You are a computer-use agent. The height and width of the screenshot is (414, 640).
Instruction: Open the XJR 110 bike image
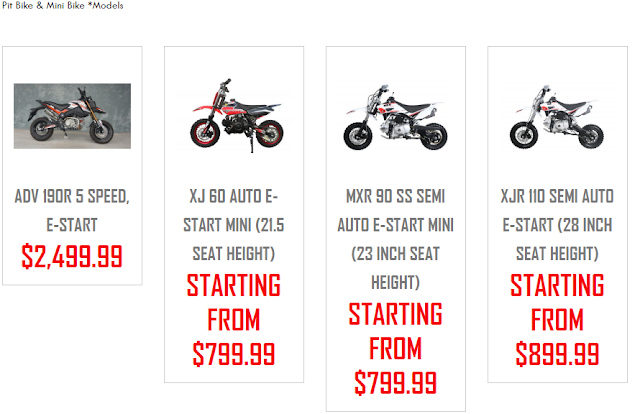(x=558, y=117)
